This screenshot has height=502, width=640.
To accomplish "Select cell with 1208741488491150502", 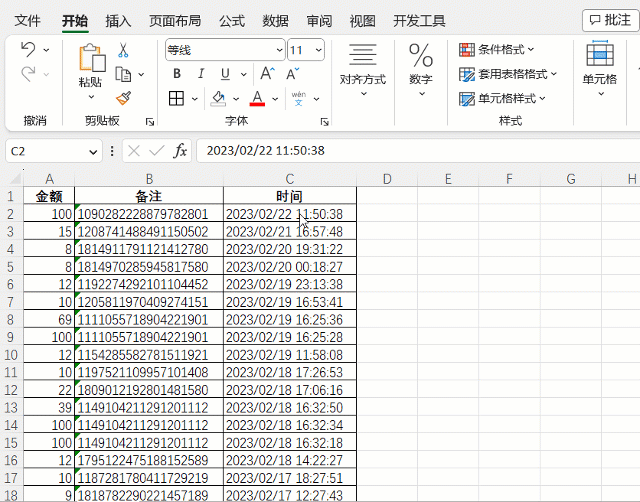I will 149,232.
